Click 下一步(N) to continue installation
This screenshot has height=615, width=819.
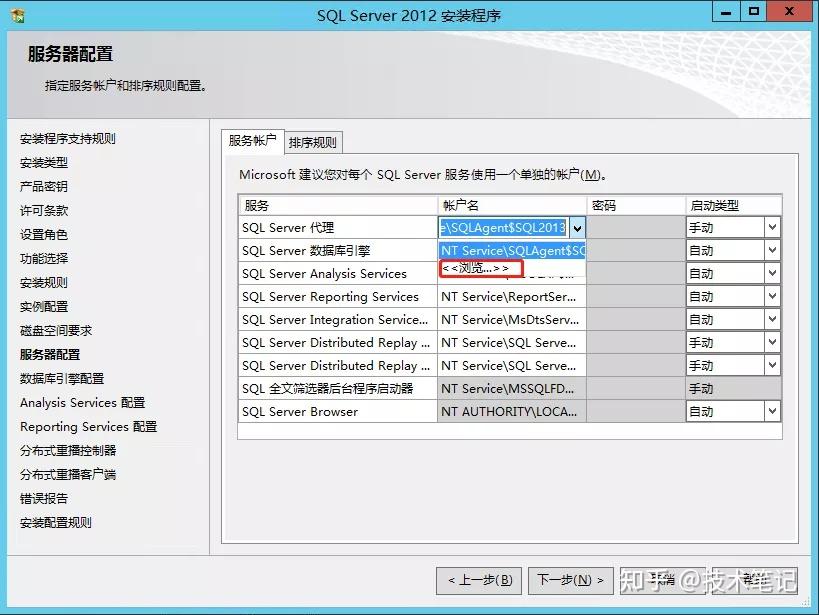tap(569, 580)
